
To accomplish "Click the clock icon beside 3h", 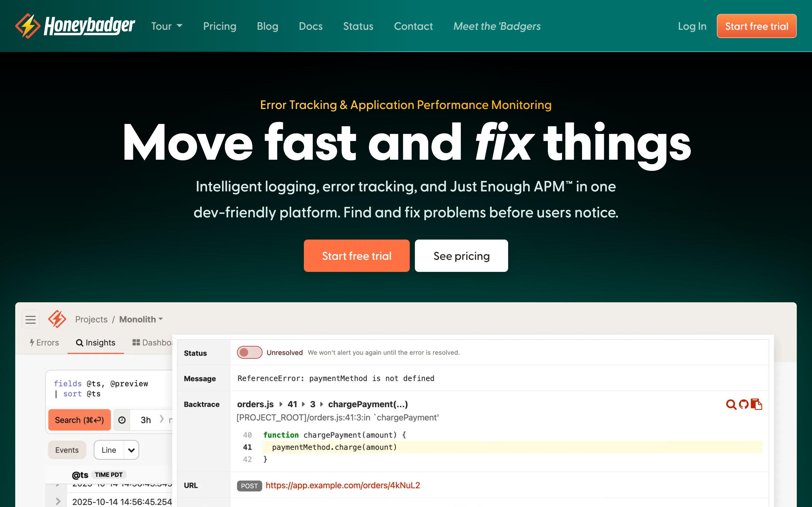I will pyautogui.click(x=122, y=420).
